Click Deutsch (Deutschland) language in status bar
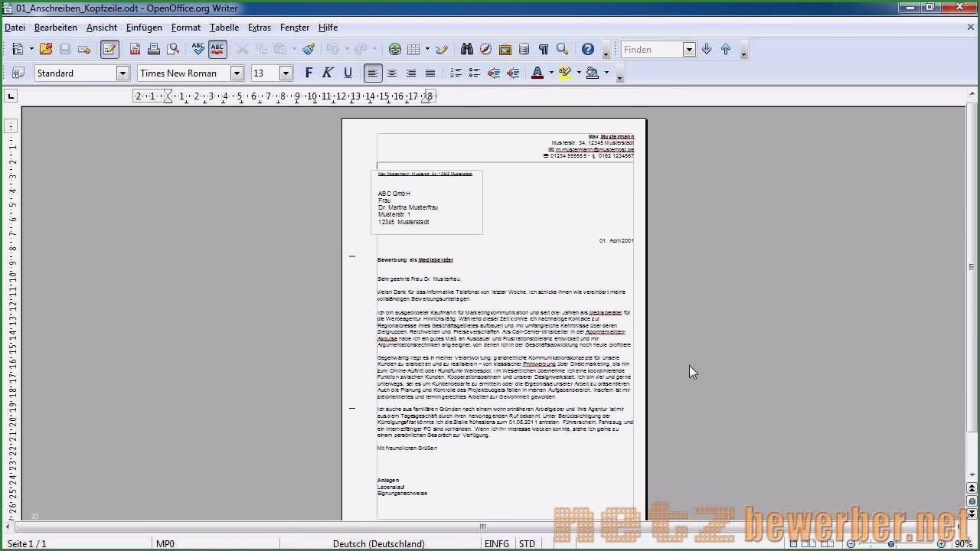 click(x=378, y=544)
